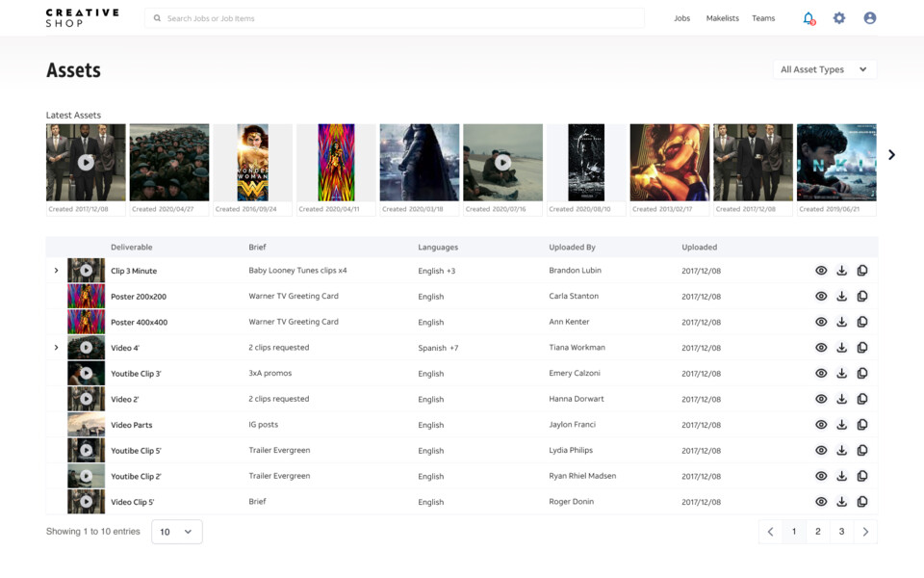Open the entries-per-page dropdown showing 10

tap(177, 532)
